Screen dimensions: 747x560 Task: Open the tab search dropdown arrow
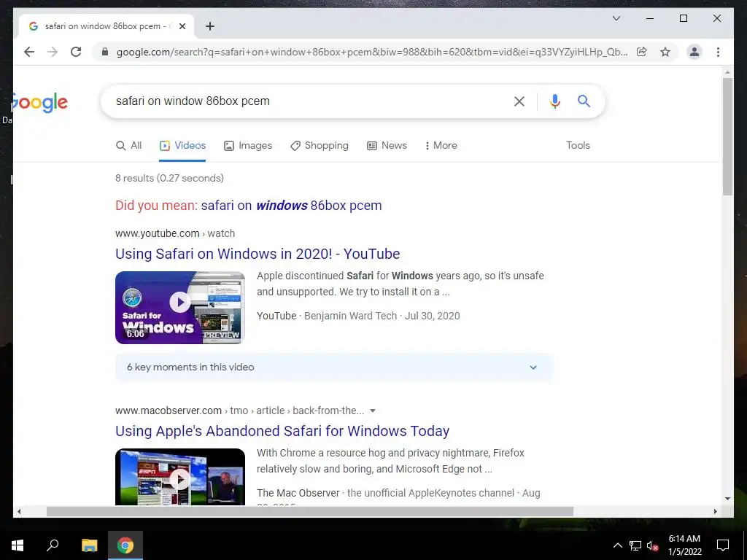click(x=616, y=18)
